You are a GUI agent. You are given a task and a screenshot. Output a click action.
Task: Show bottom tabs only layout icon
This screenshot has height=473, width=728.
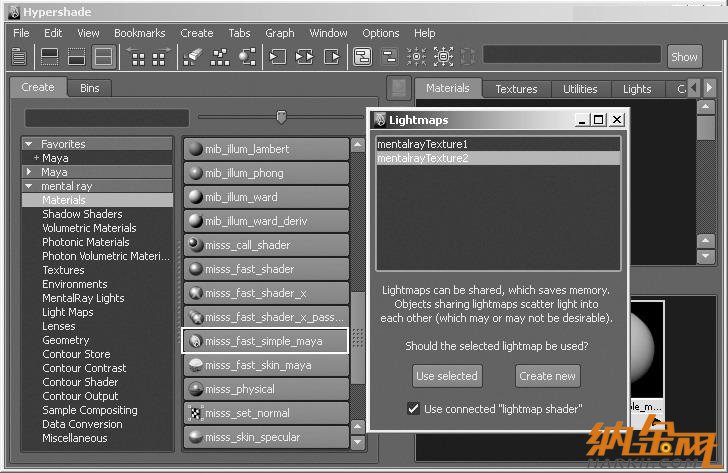pyautogui.click(x=76, y=57)
